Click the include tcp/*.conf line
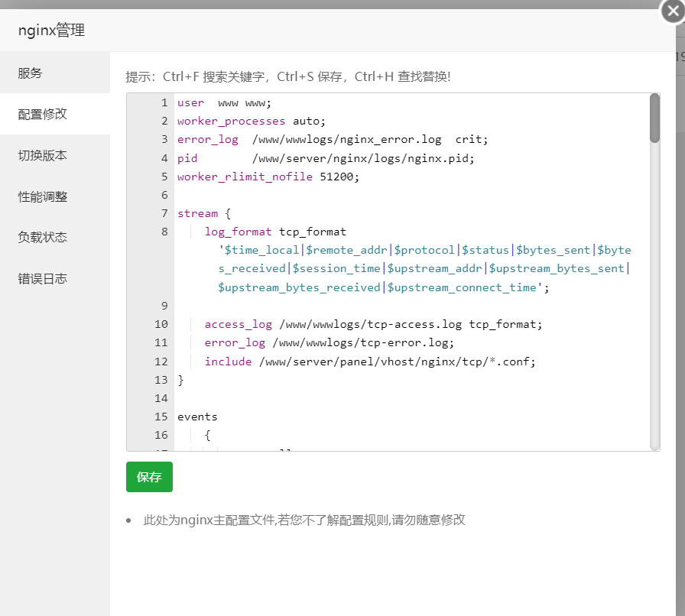The width and height of the screenshot is (685, 616). [x=370, y=361]
